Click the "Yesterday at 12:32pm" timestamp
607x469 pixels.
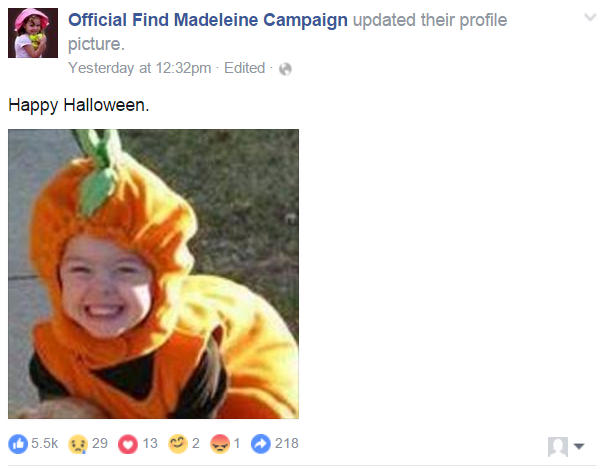pos(139,68)
